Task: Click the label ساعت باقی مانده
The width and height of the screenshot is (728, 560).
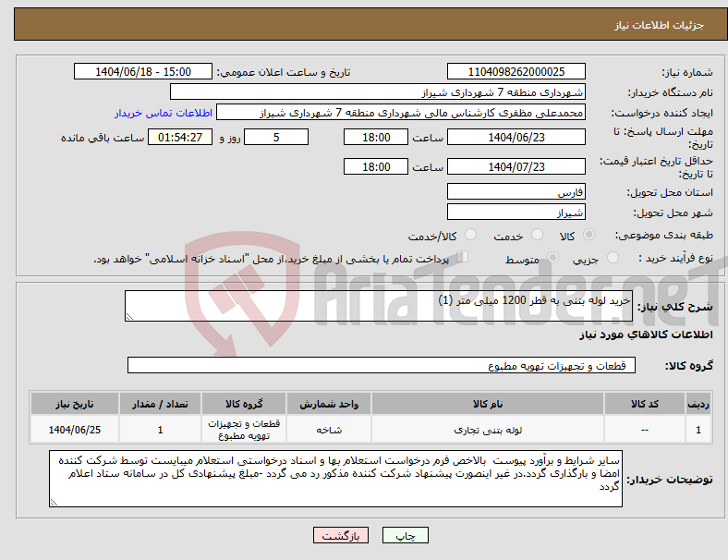Action: (x=103, y=138)
